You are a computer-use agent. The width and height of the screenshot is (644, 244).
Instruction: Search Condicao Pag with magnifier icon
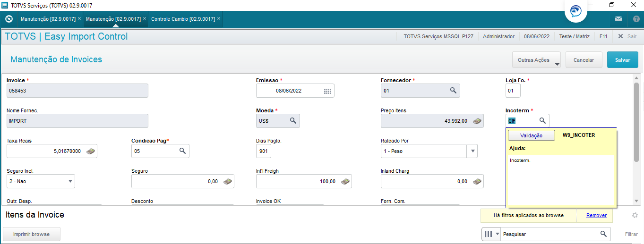pyautogui.click(x=182, y=151)
